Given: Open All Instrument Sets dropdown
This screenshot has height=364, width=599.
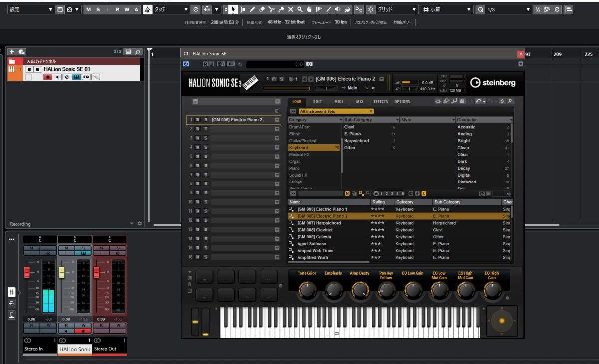Looking at the screenshot, I should coord(336,111).
